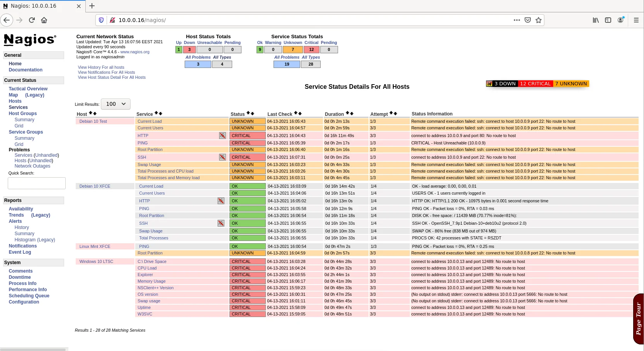Open Windows 10 LTSC host link
Image resolution: width=644 pixels, height=351 pixels.
96,261
